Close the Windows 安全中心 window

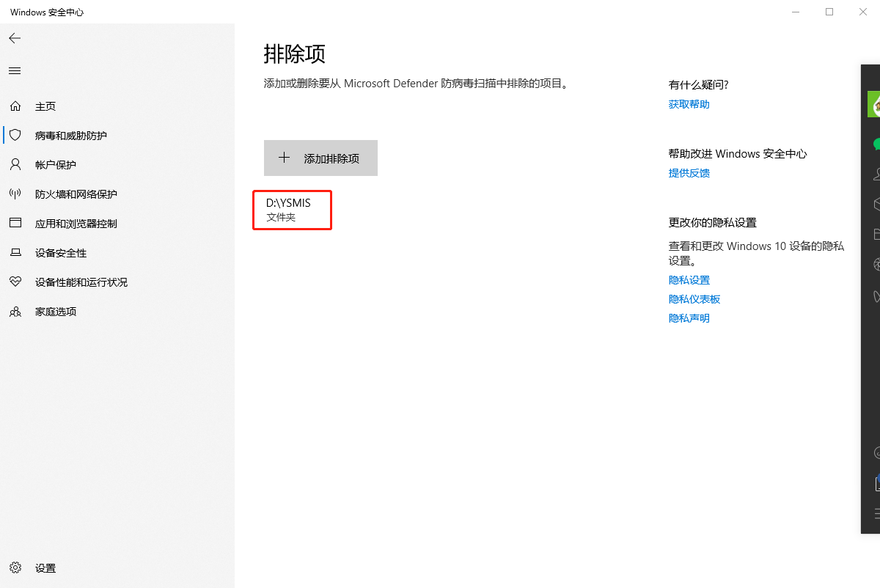coord(862,12)
